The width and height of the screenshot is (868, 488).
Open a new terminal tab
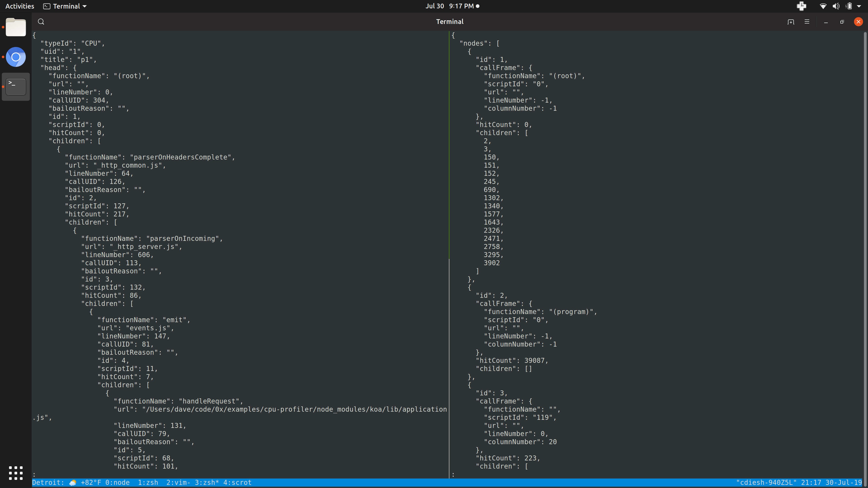[791, 21]
